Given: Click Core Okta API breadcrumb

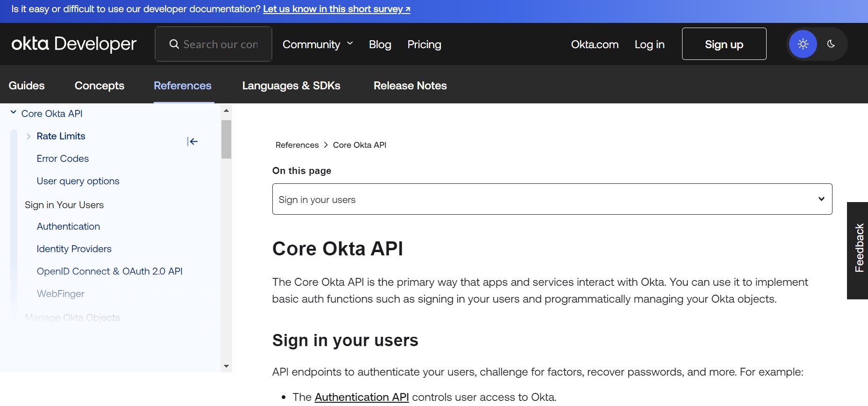Looking at the screenshot, I should [x=360, y=145].
